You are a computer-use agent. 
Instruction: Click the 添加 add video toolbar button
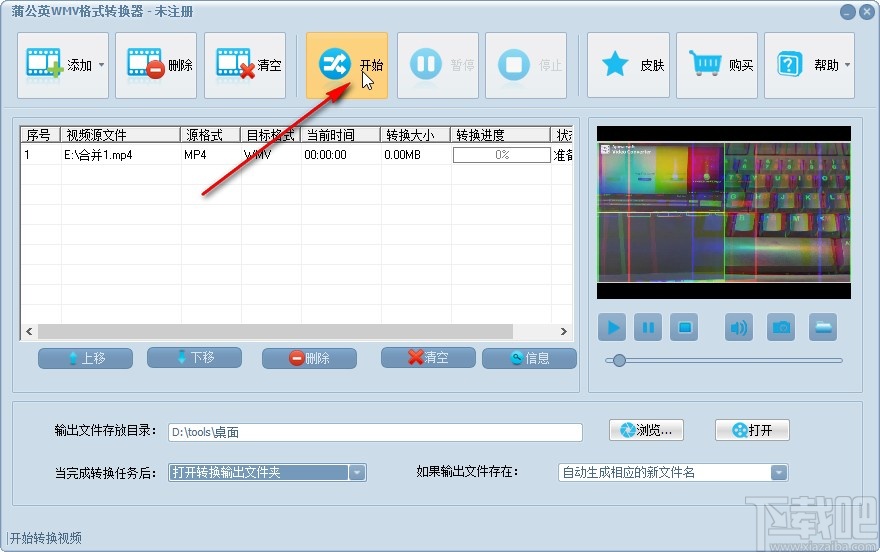click(x=63, y=66)
